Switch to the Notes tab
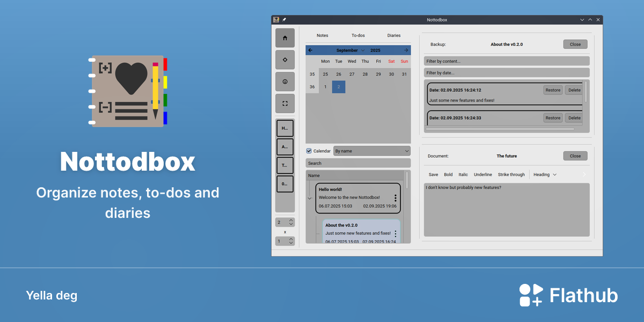Image resolution: width=644 pixels, height=322 pixels. click(323, 35)
